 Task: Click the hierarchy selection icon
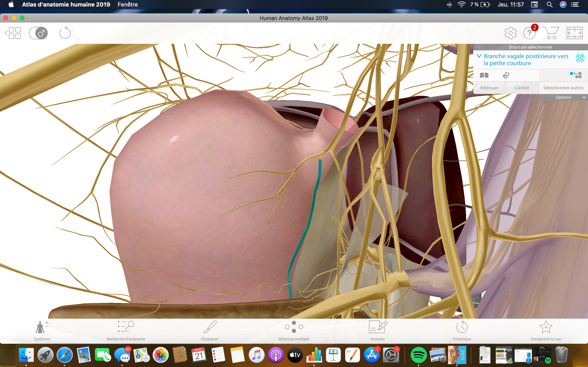pyautogui.click(x=575, y=75)
